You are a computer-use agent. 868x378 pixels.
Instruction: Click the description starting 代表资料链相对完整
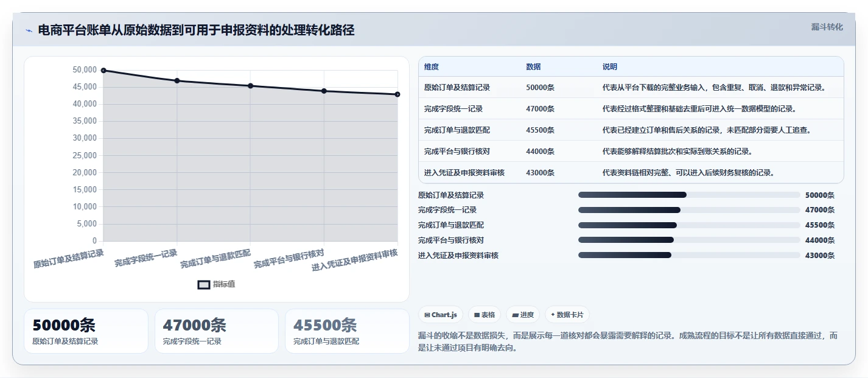click(x=688, y=173)
